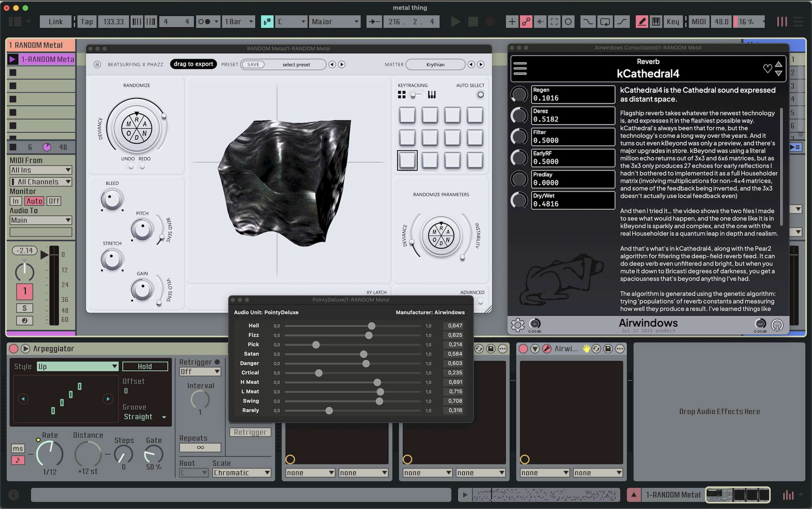Select next MATTER preset arrow
This screenshot has height=509, width=812.
tap(480, 64)
